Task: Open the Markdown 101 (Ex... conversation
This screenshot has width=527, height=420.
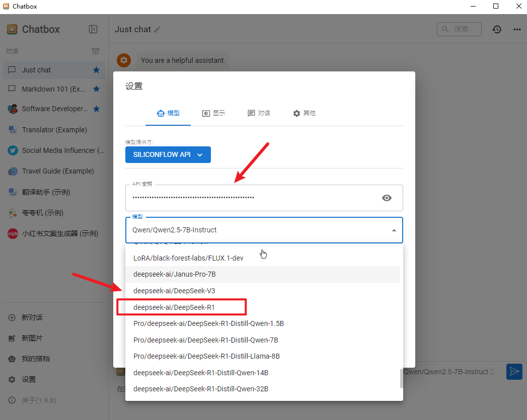Action: [x=54, y=89]
